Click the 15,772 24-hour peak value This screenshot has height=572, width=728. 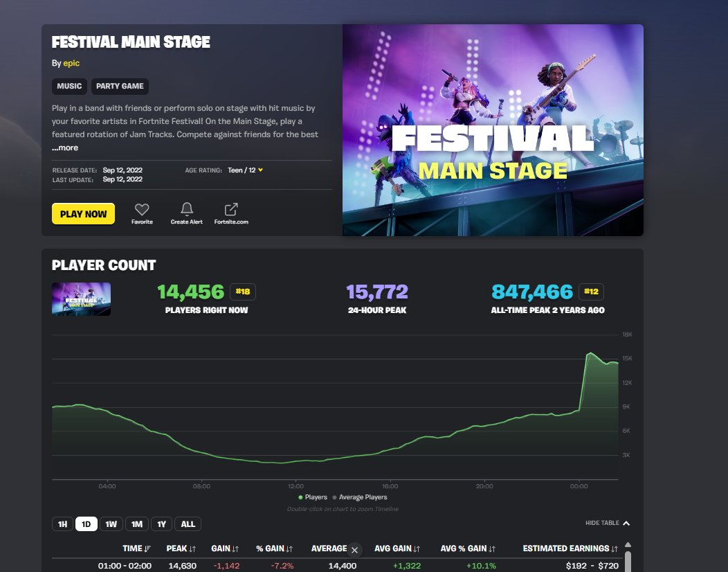click(x=377, y=292)
